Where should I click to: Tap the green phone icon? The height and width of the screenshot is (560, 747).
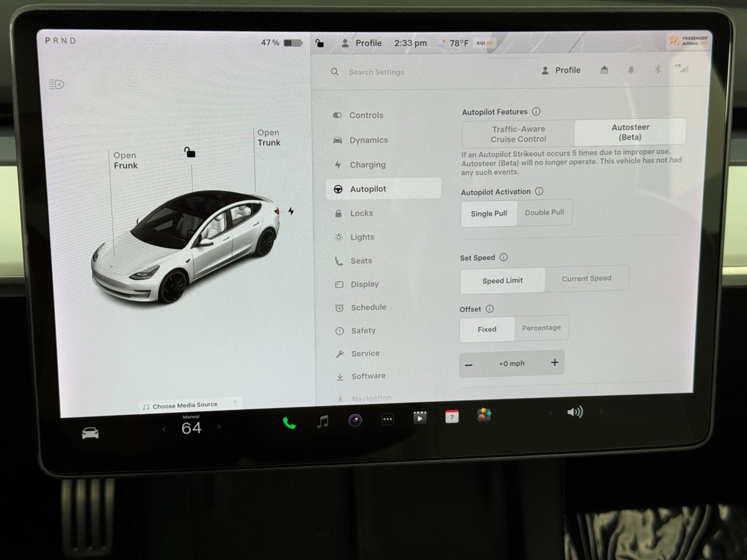(289, 423)
